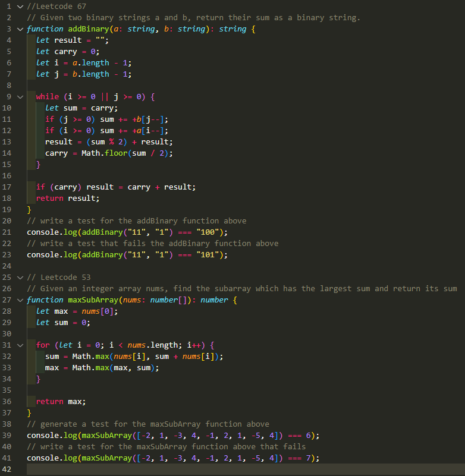This screenshot has width=465, height=476.
Task: Click the string "101" on line 23
Action: (x=208, y=255)
